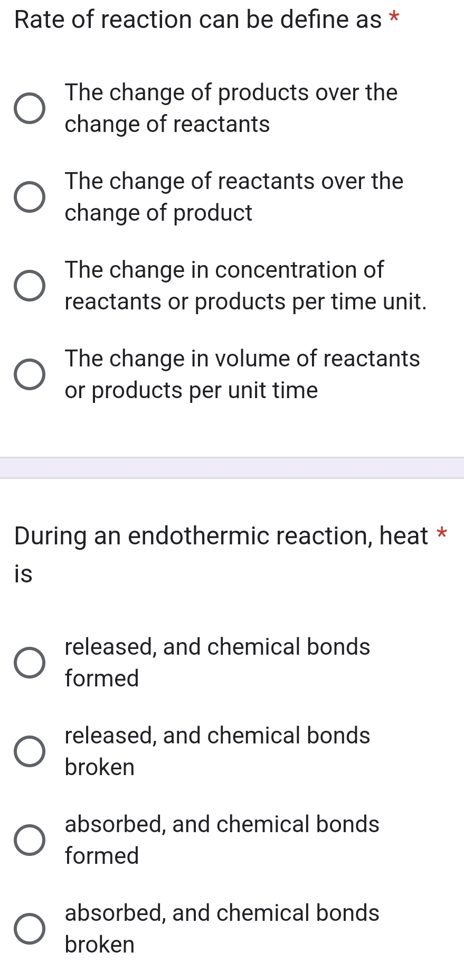Click the lavender divider between the two questions
Screen dimensions: 464x980
click(232, 468)
